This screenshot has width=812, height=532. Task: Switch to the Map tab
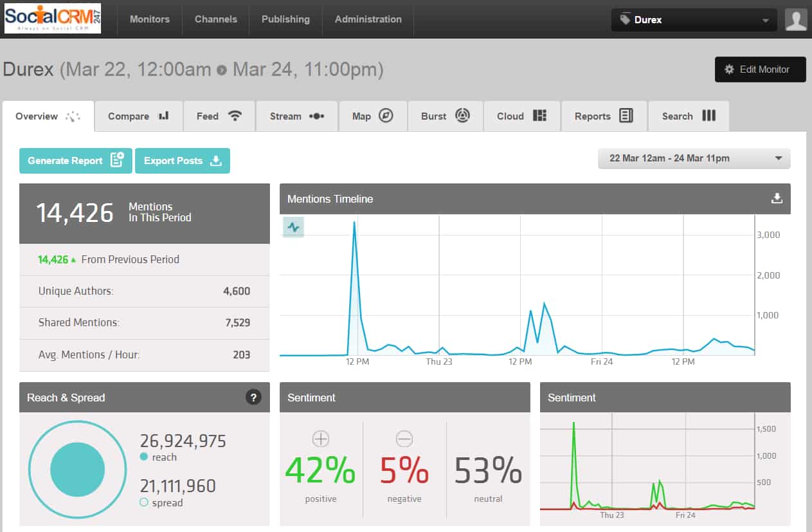[x=373, y=116]
